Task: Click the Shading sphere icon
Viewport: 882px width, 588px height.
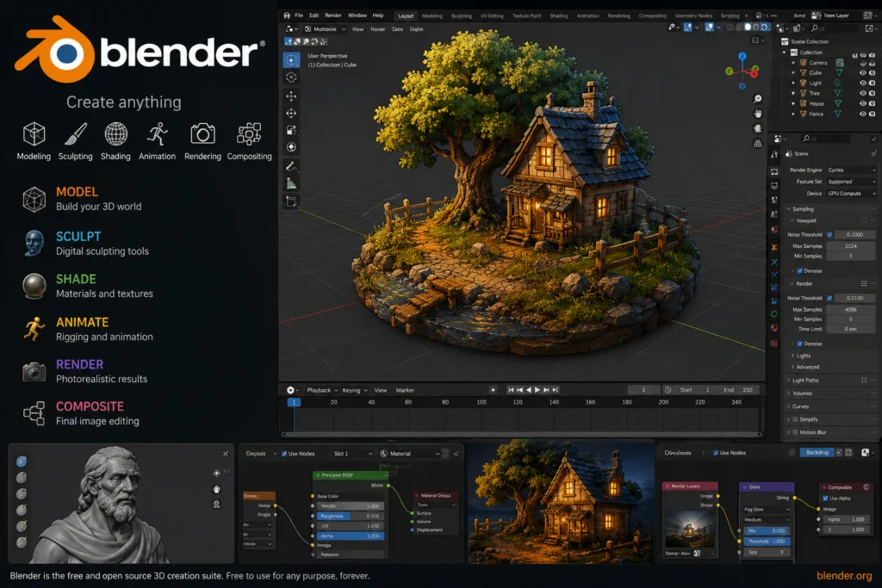Action: tap(116, 133)
